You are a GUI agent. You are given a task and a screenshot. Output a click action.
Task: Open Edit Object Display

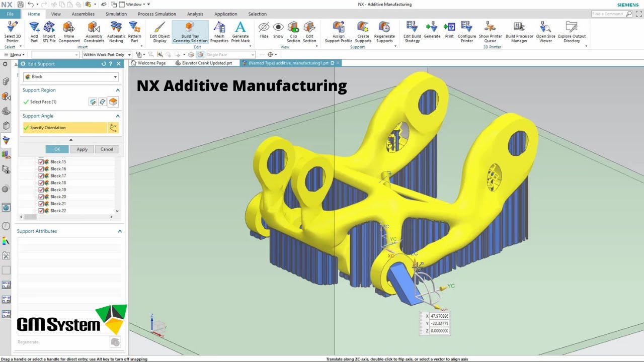click(159, 32)
